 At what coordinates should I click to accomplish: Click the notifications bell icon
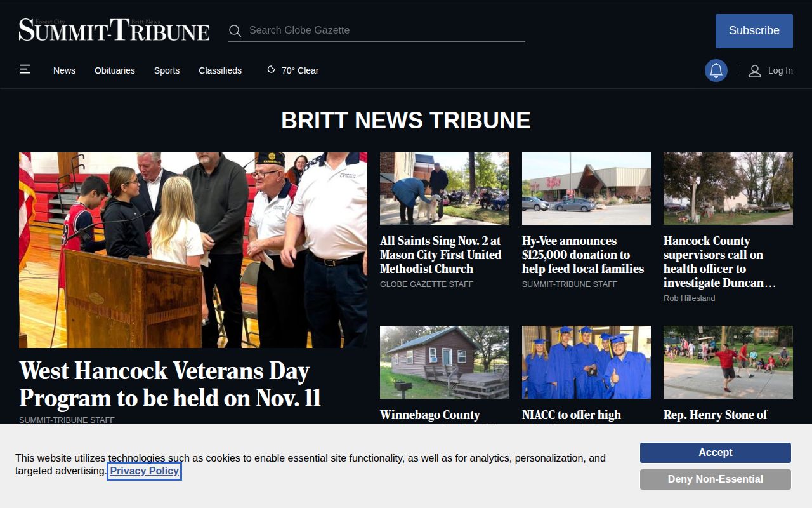pos(716,70)
